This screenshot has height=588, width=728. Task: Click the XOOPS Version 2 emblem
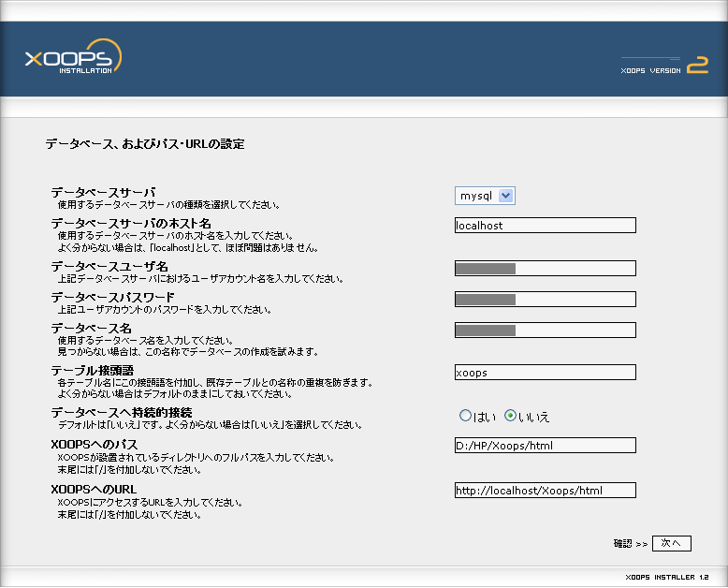tap(664, 65)
